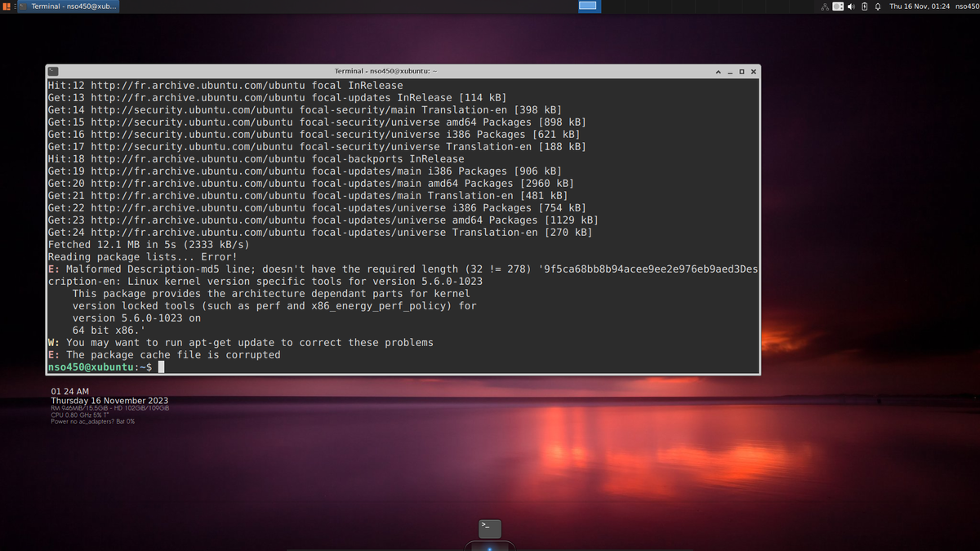Open the orange Xubuntu applications menu

click(x=7, y=6)
